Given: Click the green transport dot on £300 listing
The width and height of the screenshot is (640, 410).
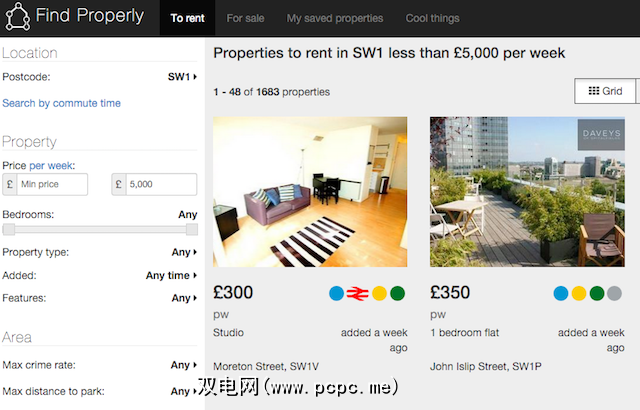Looking at the screenshot, I should 397,293.
